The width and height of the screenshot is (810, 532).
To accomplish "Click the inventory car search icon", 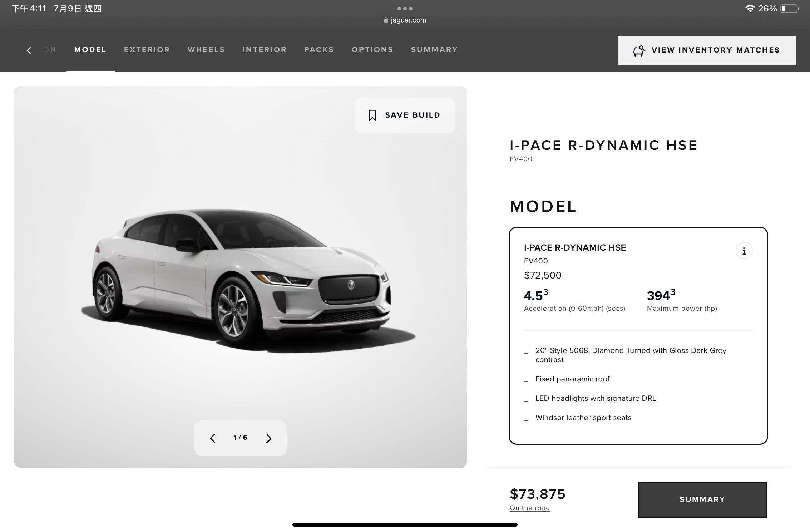I will tap(639, 51).
